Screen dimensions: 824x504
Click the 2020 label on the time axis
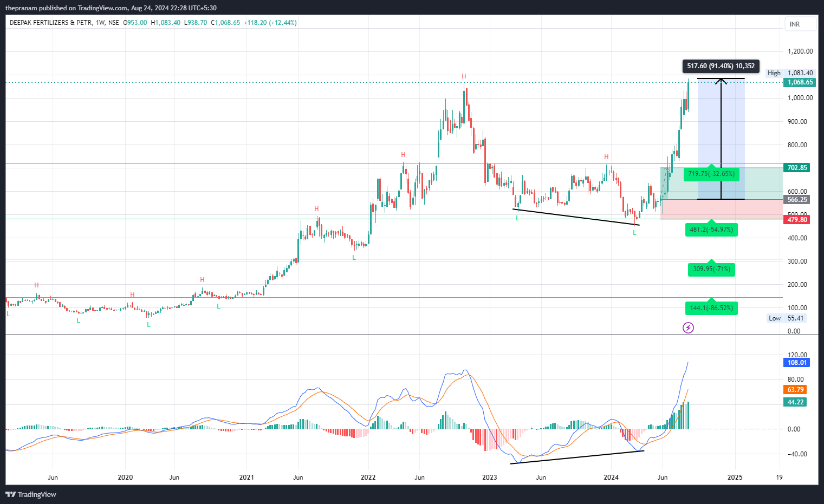(x=125, y=477)
